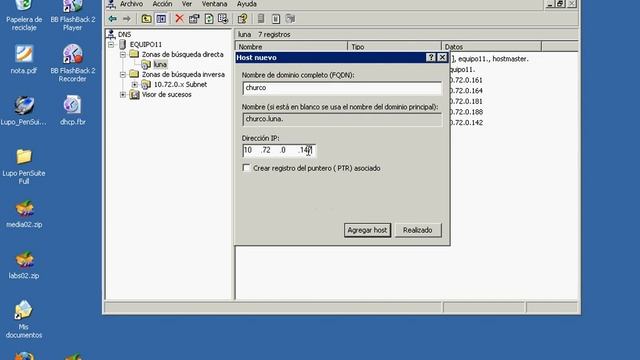Open the Acción menu
Image resolution: width=640 pixels, height=360 pixels.
point(162,4)
